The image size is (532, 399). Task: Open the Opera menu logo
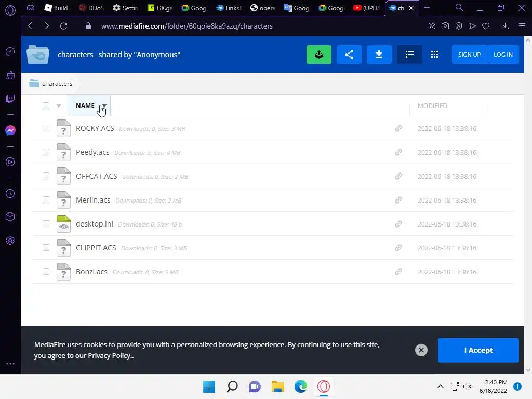coord(10,10)
